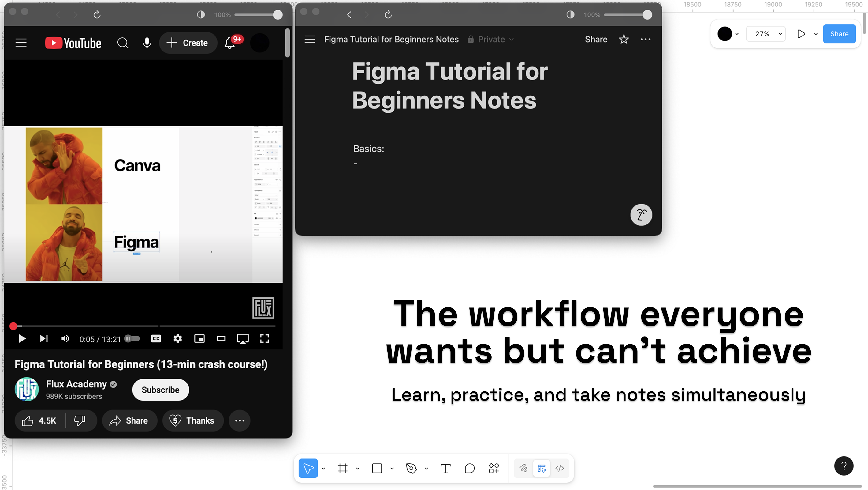The width and height of the screenshot is (868, 490).
Task: Go back in the Notes window
Action: 349,14
